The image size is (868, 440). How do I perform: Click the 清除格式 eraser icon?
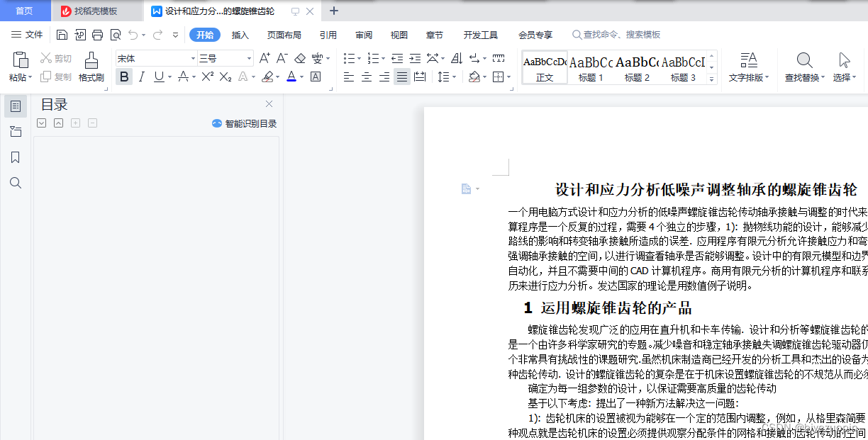pos(300,58)
